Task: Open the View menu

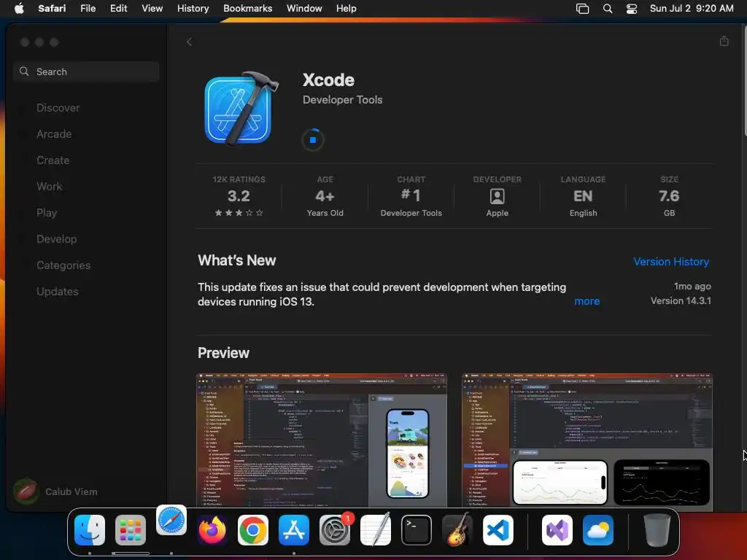Action: click(152, 8)
